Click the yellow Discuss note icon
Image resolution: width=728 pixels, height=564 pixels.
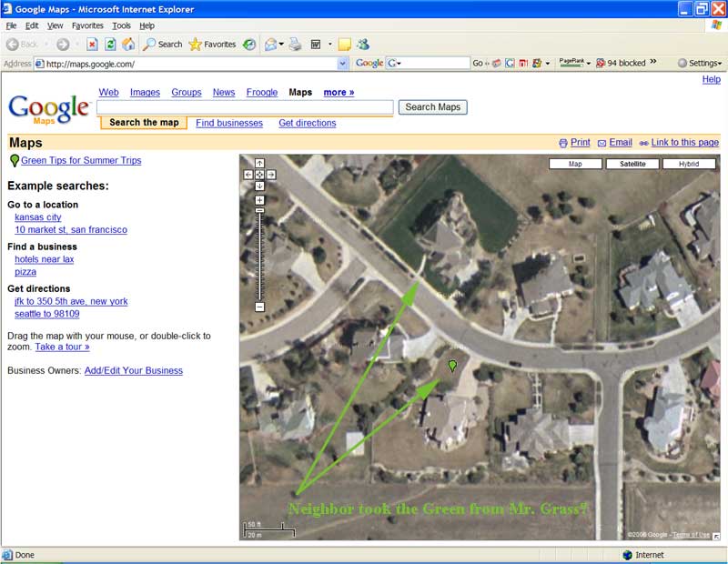[345, 45]
